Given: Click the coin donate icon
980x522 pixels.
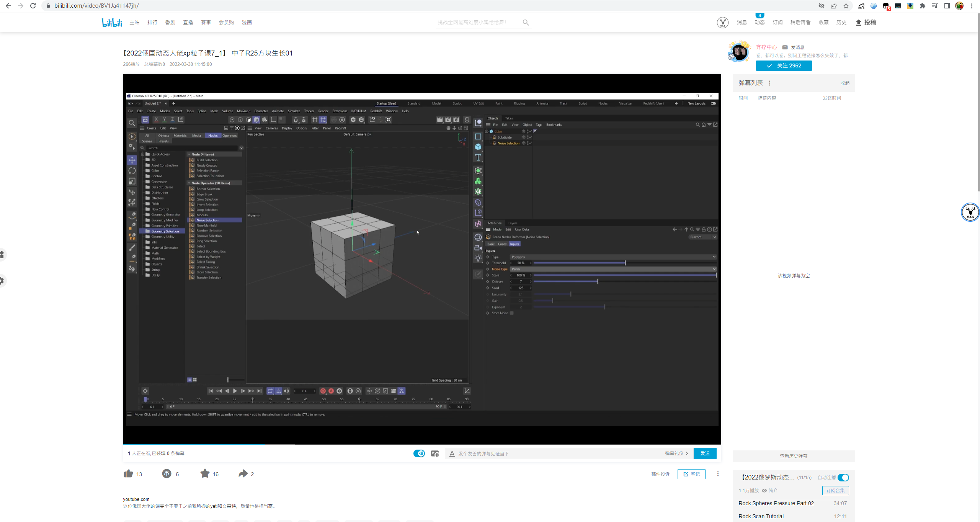Looking at the screenshot, I should tap(167, 474).
